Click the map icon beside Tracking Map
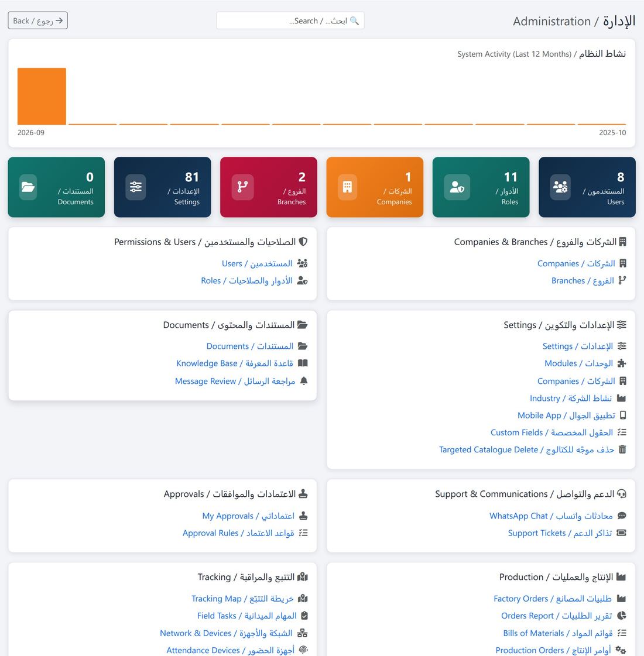This screenshot has width=644, height=656. point(303,599)
